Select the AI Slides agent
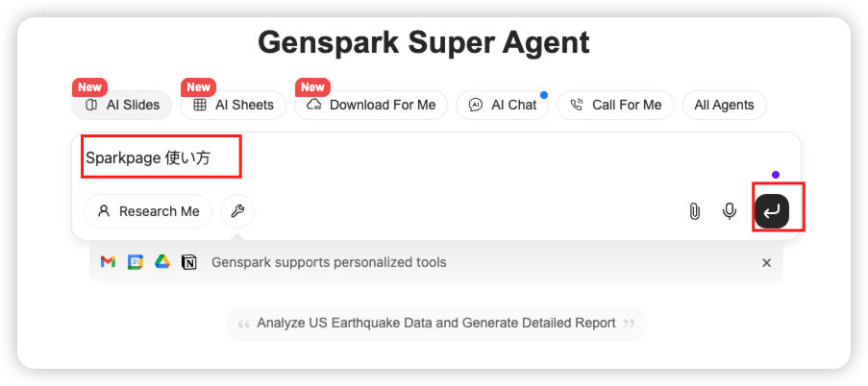The width and height of the screenshot is (868, 386). pos(122,105)
